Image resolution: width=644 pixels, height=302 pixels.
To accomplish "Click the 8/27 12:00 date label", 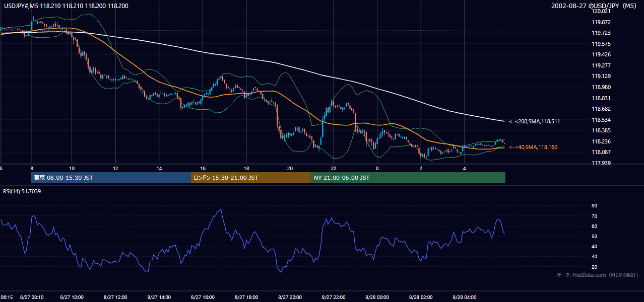I will [115, 297].
